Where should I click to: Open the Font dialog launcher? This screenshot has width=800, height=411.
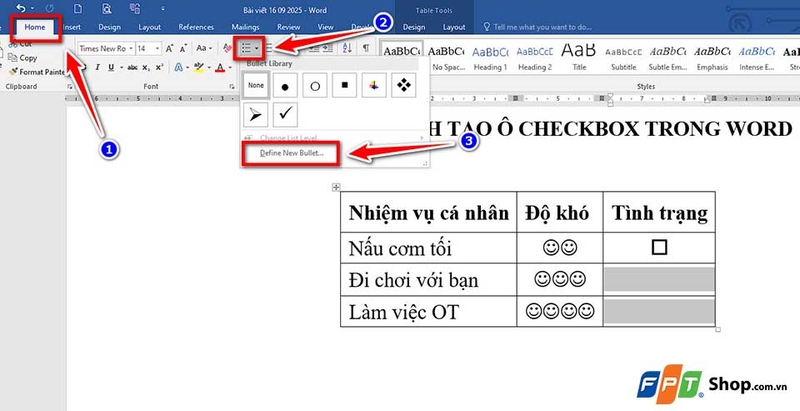click(x=233, y=87)
